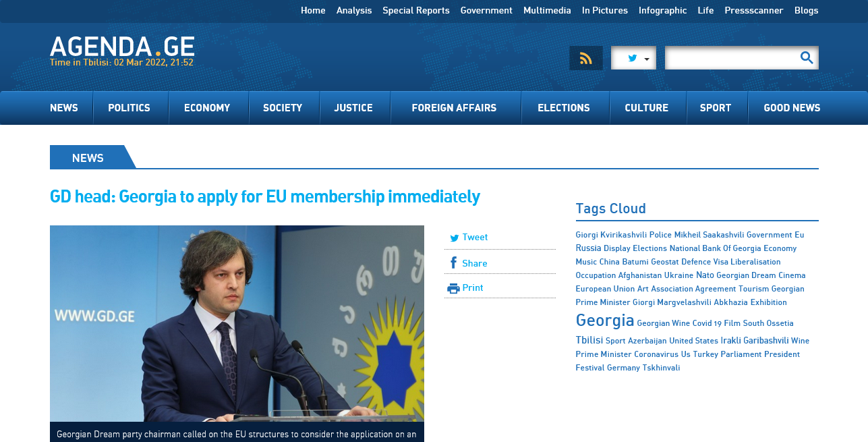Click the Tskhinvali tag
Image resolution: width=868 pixels, height=442 pixels.
click(661, 368)
